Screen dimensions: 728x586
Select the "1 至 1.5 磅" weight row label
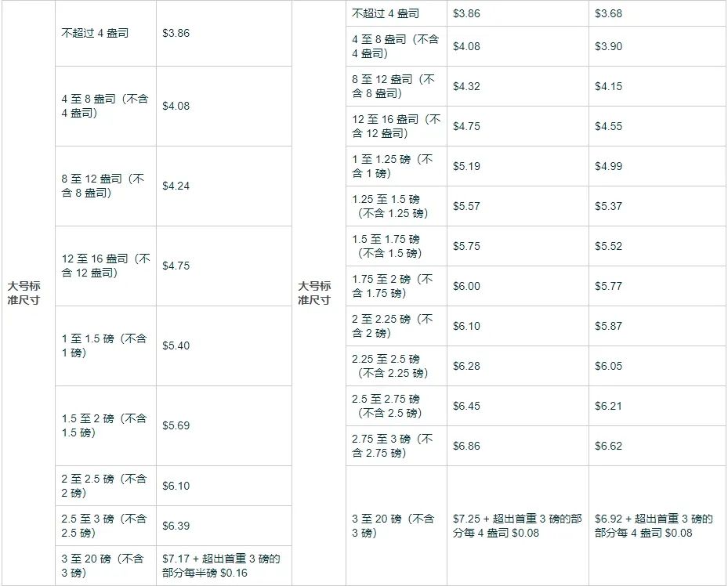coord(104,346)
